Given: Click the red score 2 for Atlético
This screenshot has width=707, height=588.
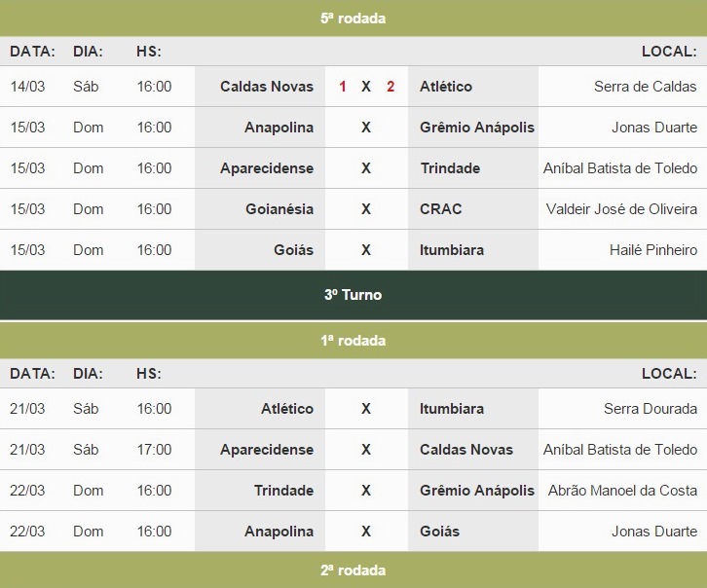Looking at the screenshot, I should (x=391, y=87).
